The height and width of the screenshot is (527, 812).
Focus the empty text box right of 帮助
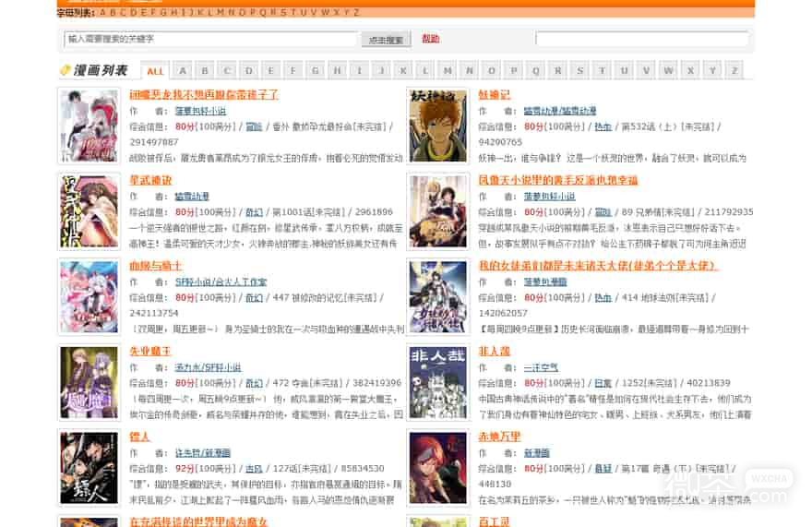[x=642, y=39]
